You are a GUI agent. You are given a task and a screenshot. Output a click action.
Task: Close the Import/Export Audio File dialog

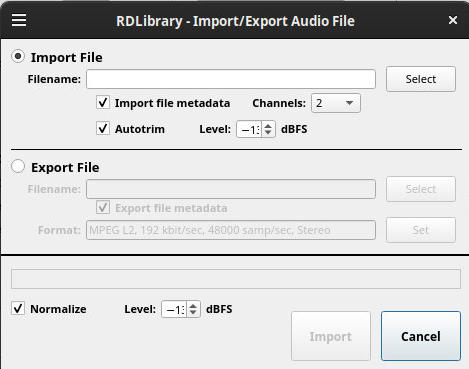453,20
